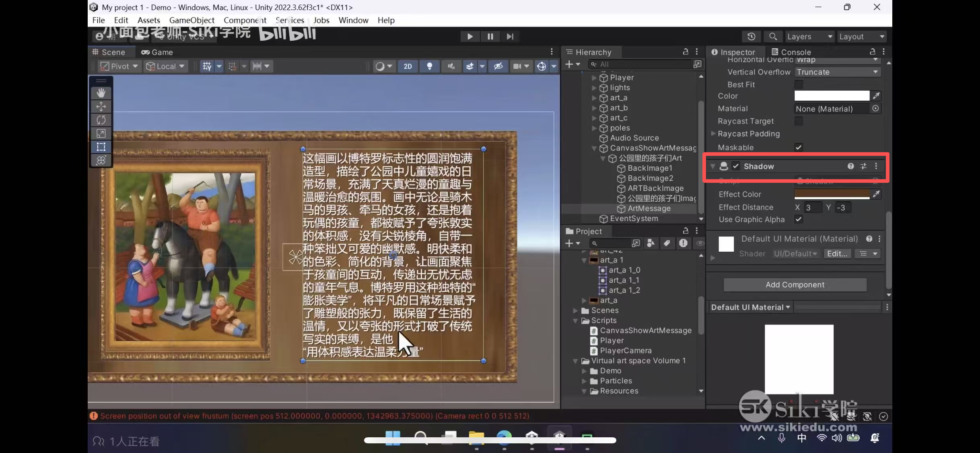Select the Hand view tool

101,93
